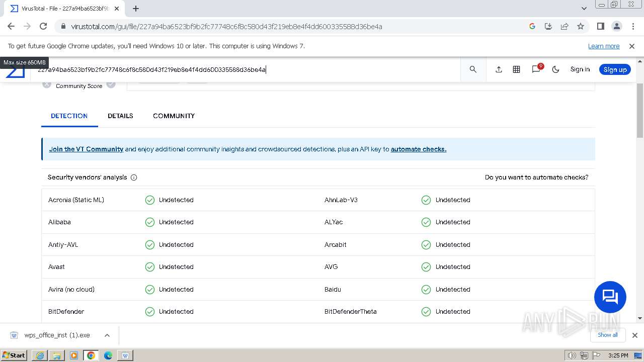Click the AhnLab-V3 Undetected check icon
Image resolution: width=644 pixels, height=362 pixels.
(426, 200)
